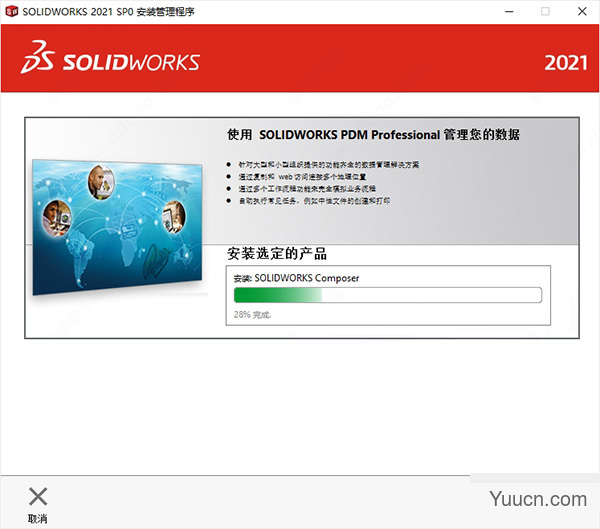600x529 pixels.
Task: Close the installation manager window
Action: (x=582, y=11)
